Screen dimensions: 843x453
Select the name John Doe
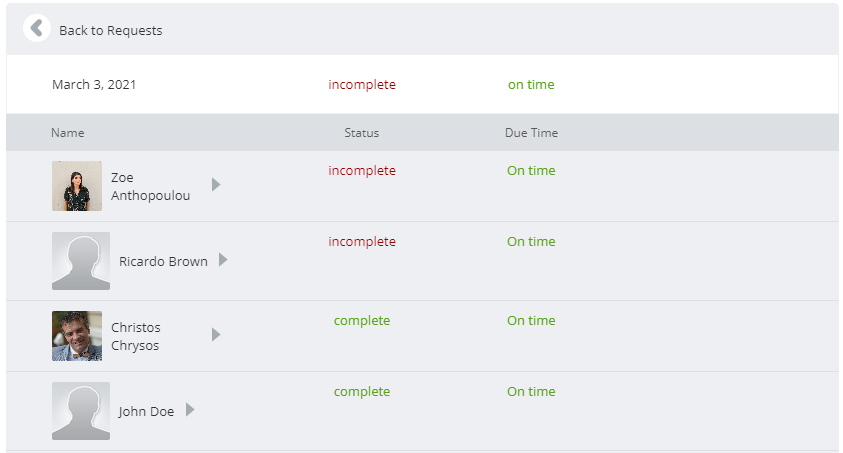[x=146, y=412]
